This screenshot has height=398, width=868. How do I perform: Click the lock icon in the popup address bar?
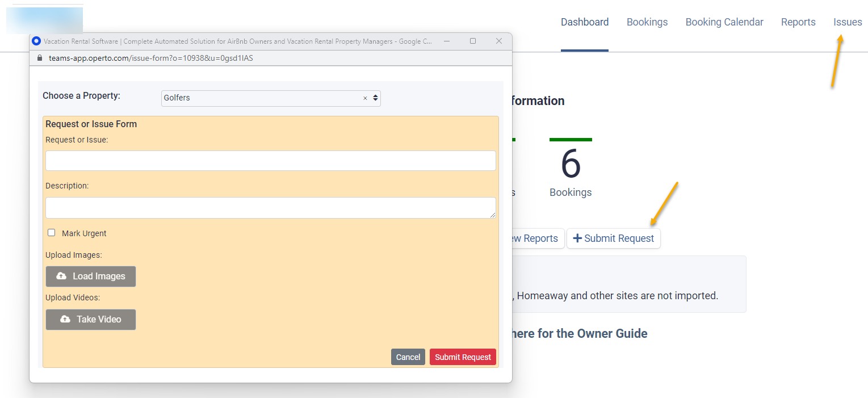point(39,58)
